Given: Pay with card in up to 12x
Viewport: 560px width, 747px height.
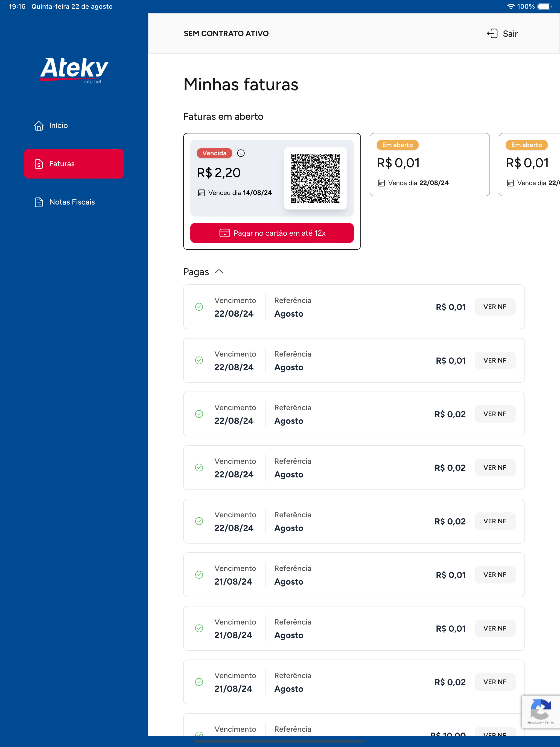Looking at the screenshot, I should (272, 233).
